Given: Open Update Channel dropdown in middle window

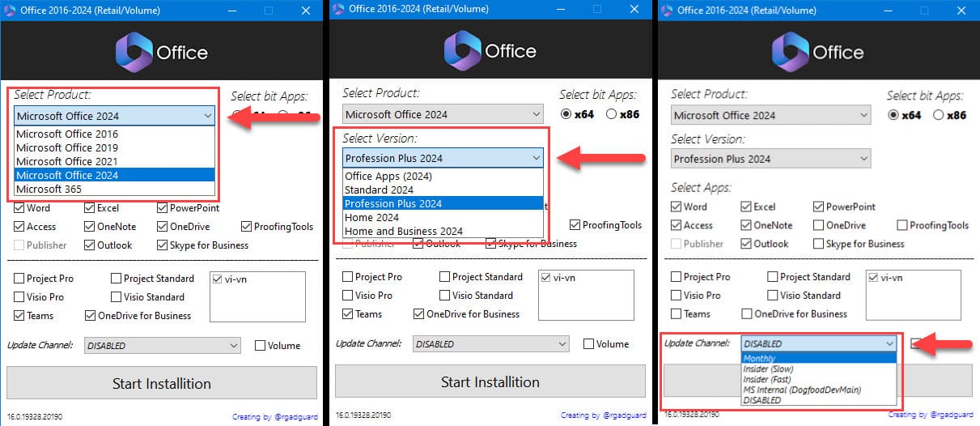Looking at the screenshot, I should 491,344.
